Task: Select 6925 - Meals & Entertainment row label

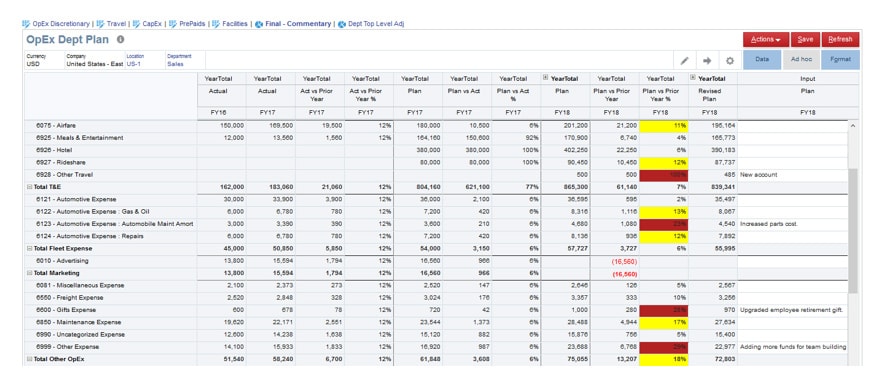Action: (x=80, y=138)
